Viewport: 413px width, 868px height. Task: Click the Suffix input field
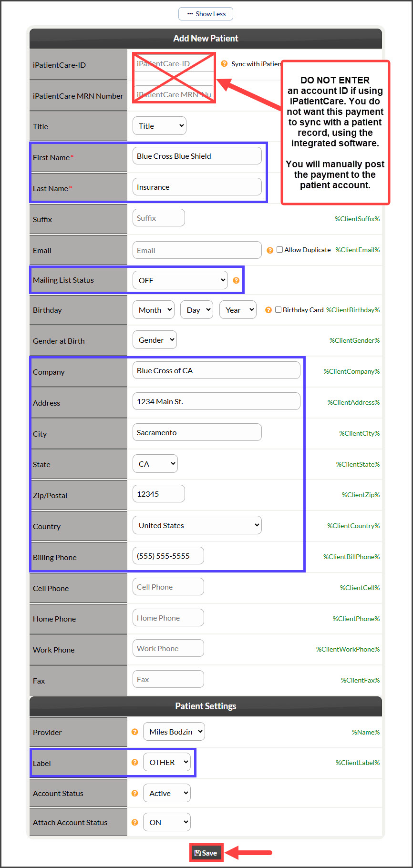tap(159, 218)
